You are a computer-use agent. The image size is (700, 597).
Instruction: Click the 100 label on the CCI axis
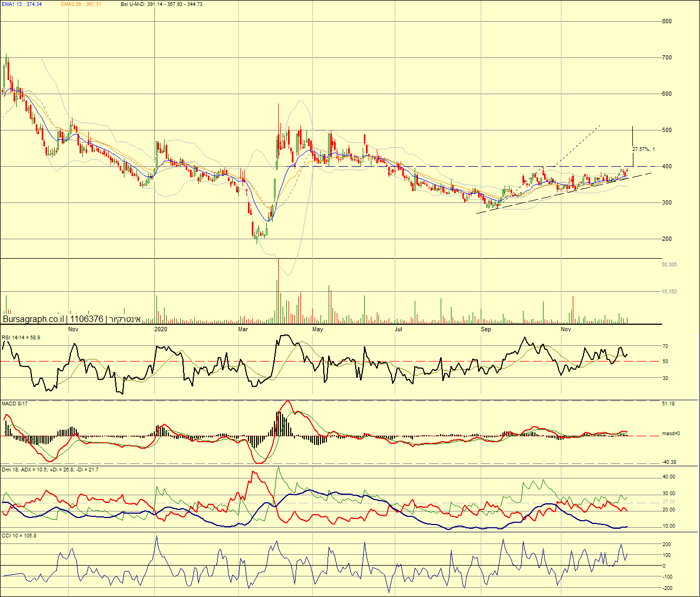pos(667,555)
